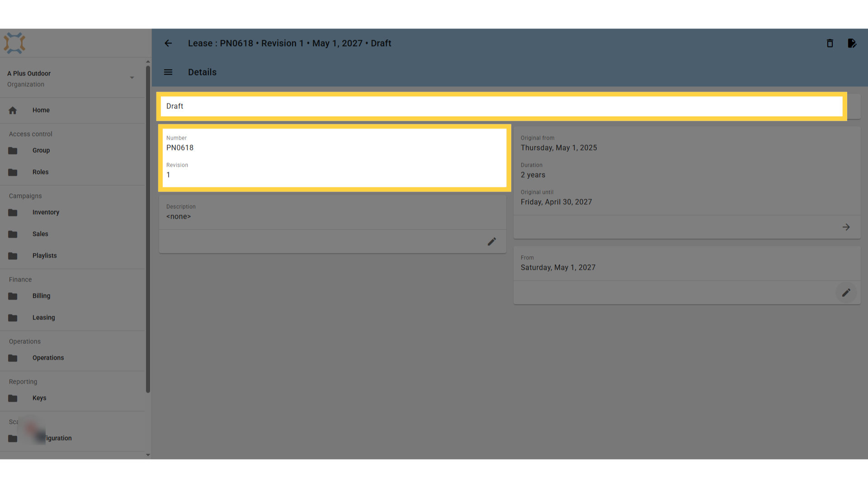Go back using the arrow icon
The height and width of the screenshot is (488, 868).
168,43
